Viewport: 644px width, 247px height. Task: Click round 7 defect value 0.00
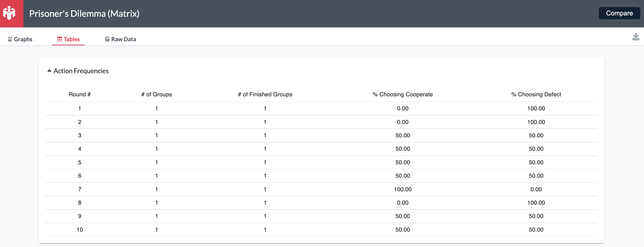(536, 189)
